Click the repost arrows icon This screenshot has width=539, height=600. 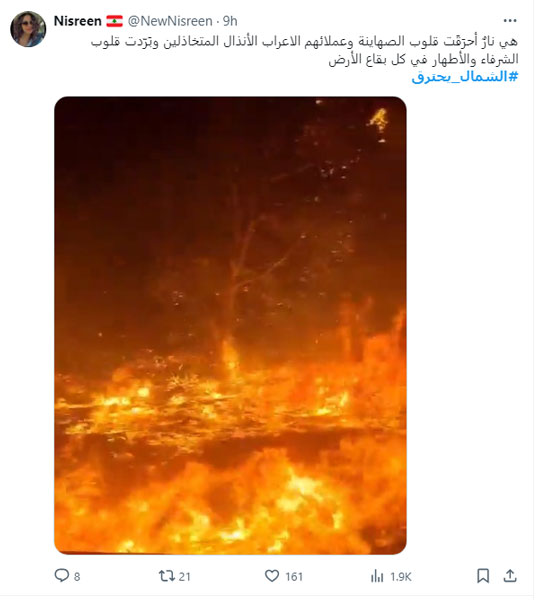coord(167,576)
